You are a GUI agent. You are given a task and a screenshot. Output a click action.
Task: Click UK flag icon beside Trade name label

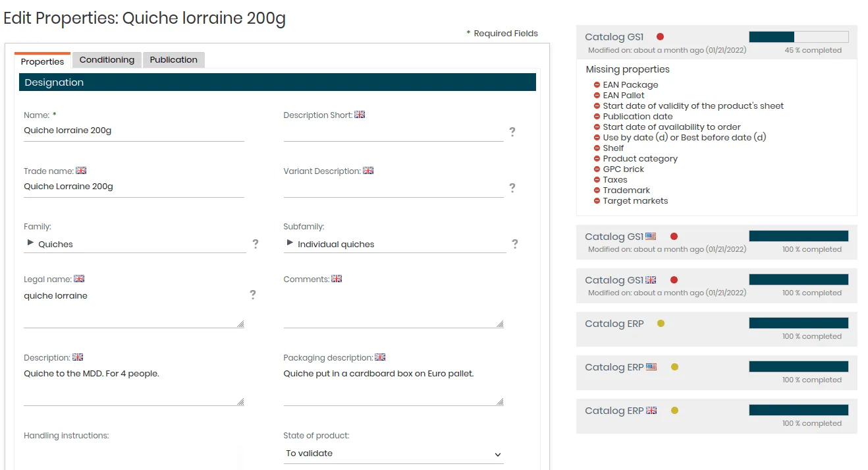[81, 171]
